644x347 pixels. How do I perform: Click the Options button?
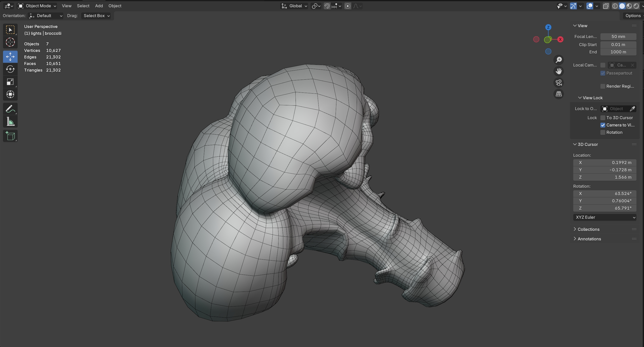coord(633,16)
